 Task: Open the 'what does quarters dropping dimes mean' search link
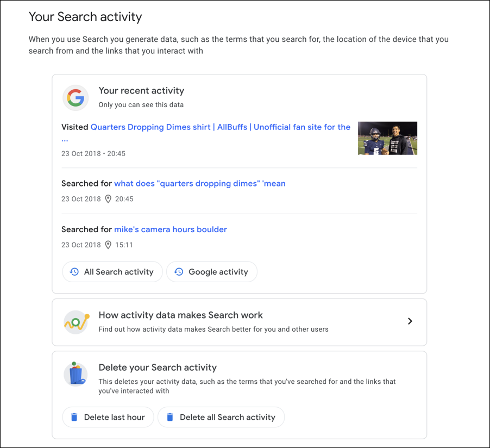[x=200, y=183]
